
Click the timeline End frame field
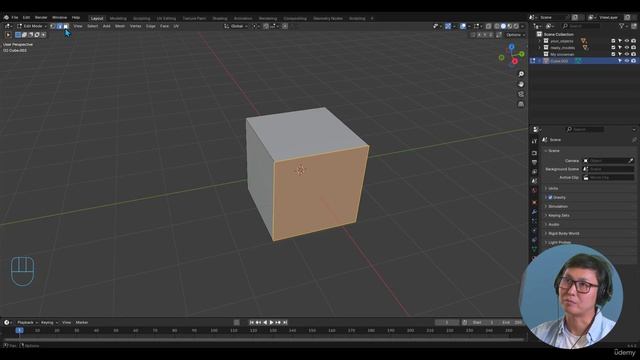click(511, 322)
